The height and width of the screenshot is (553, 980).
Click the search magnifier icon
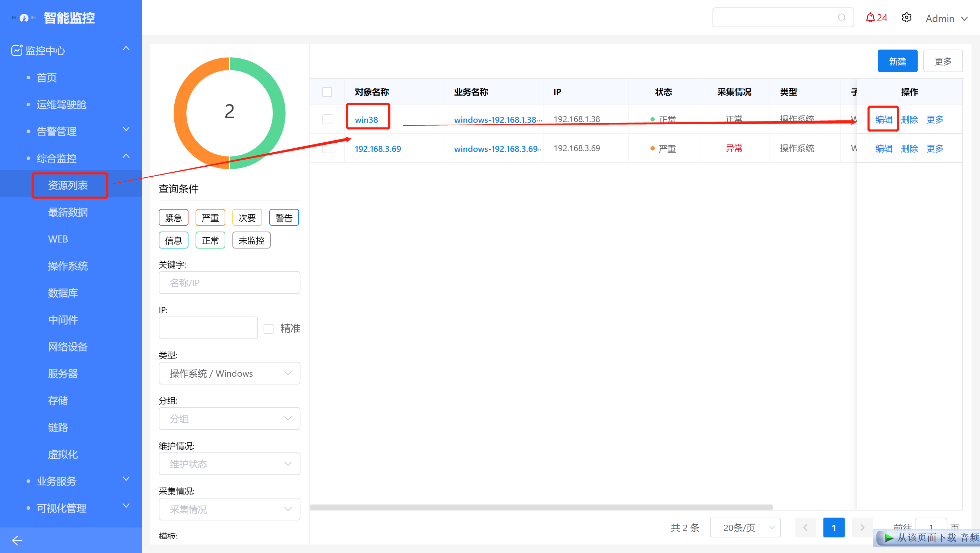[x=841, y=17]
